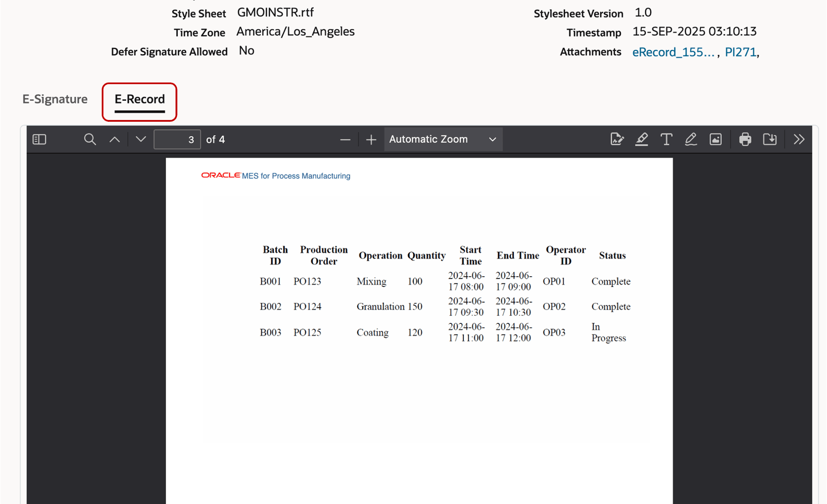Zoom in on the document

click(371, 139)
